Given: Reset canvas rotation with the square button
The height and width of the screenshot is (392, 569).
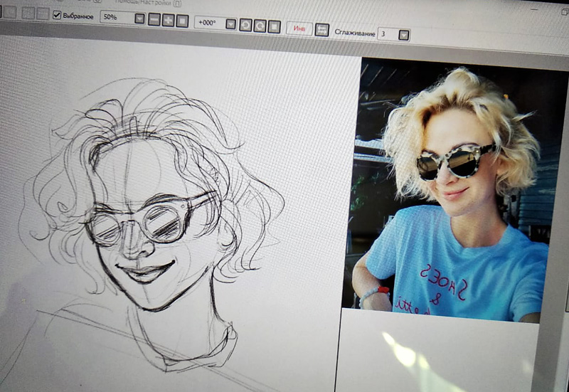Looking at the screenshot, I should tap(274, 27).
